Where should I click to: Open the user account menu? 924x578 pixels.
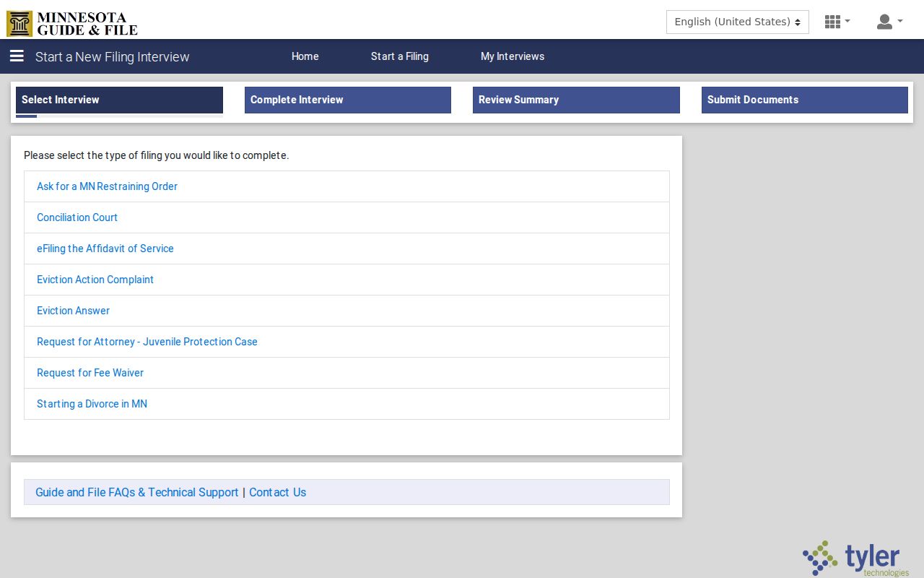(889, 22)
